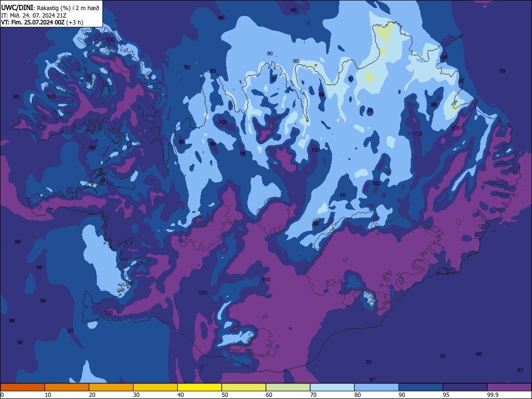Click the legend tick label '95' under the colorbar
The image size is (532, 399).
pos(446,395)
